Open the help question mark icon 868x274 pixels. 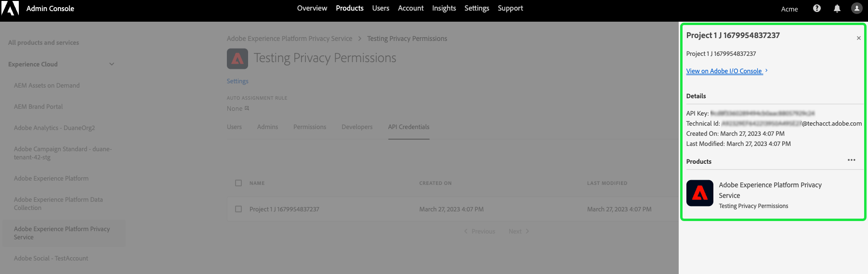pos(817,8)
